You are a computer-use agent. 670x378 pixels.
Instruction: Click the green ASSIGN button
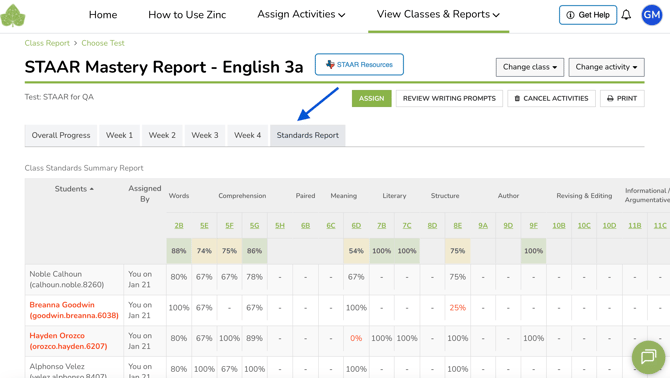pyautogui.click(x=371, y=98)
